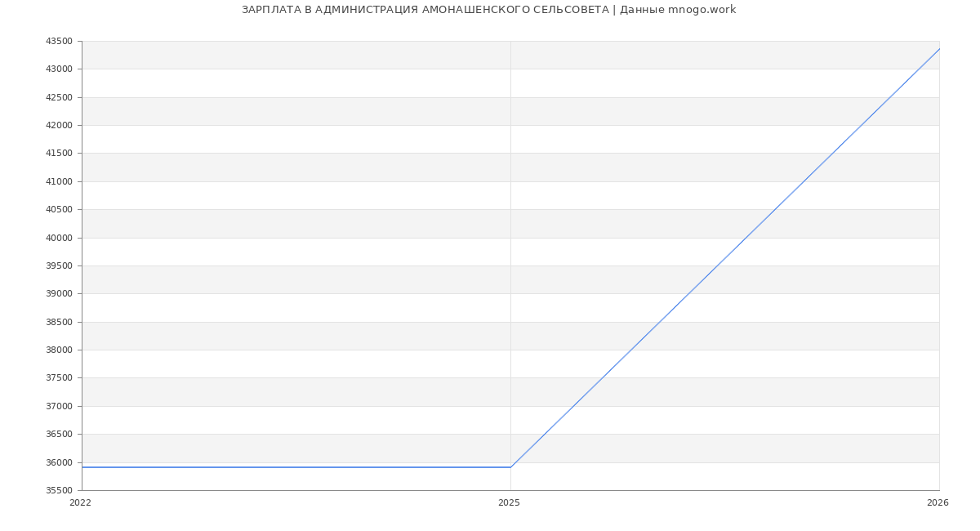Click the 42000 y-axis label
Screen dimensions: 980x531
(x=59, y=126)
